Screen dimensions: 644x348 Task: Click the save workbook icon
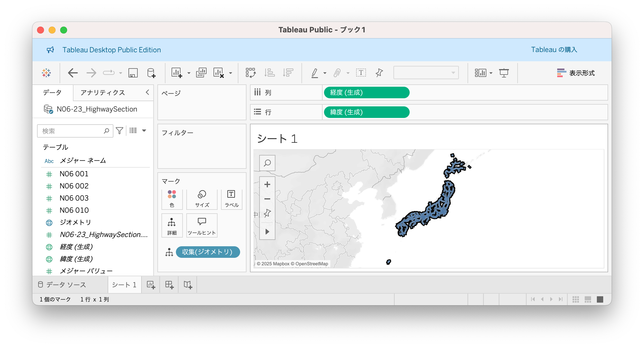[133, 73]
